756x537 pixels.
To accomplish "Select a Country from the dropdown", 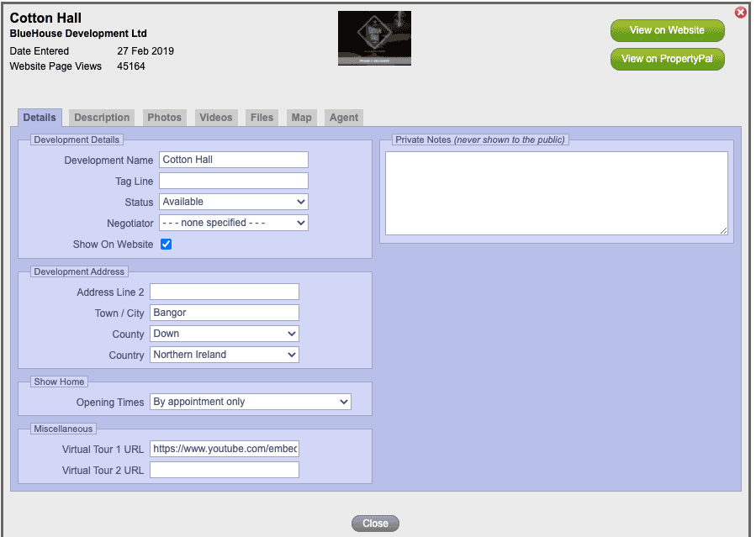I will [224, 355].
